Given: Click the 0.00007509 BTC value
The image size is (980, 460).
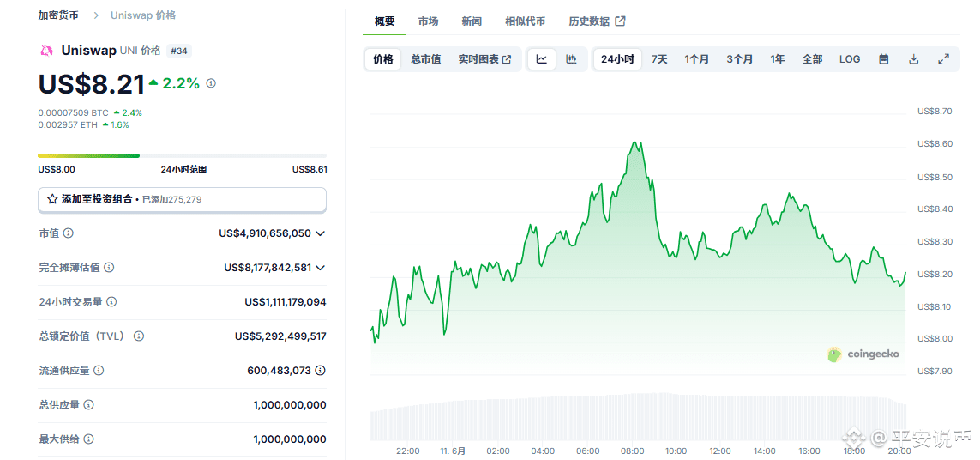Looking at the screenshot, I should (73, 112).
